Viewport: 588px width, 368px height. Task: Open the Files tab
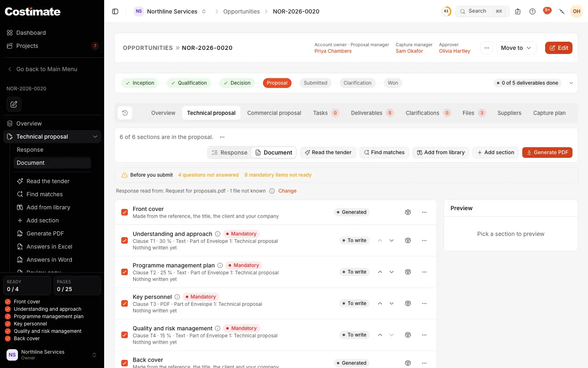[474, 113]
